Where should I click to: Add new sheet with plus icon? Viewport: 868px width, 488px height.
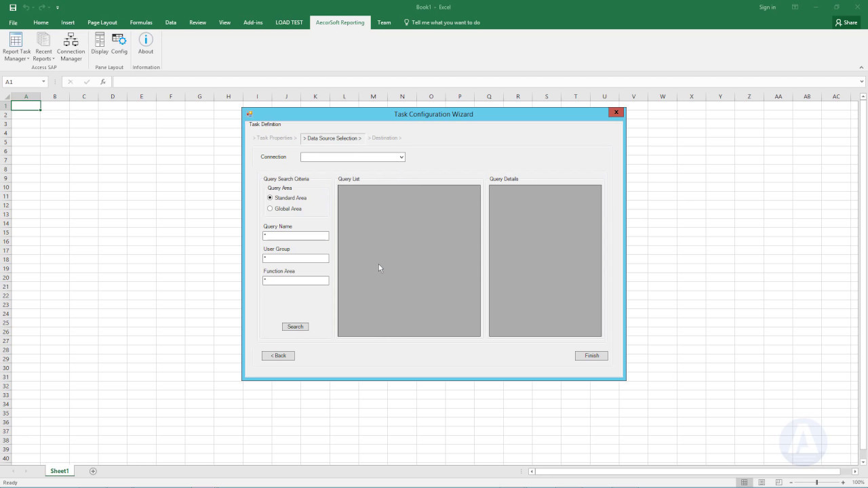click(93, 471)
